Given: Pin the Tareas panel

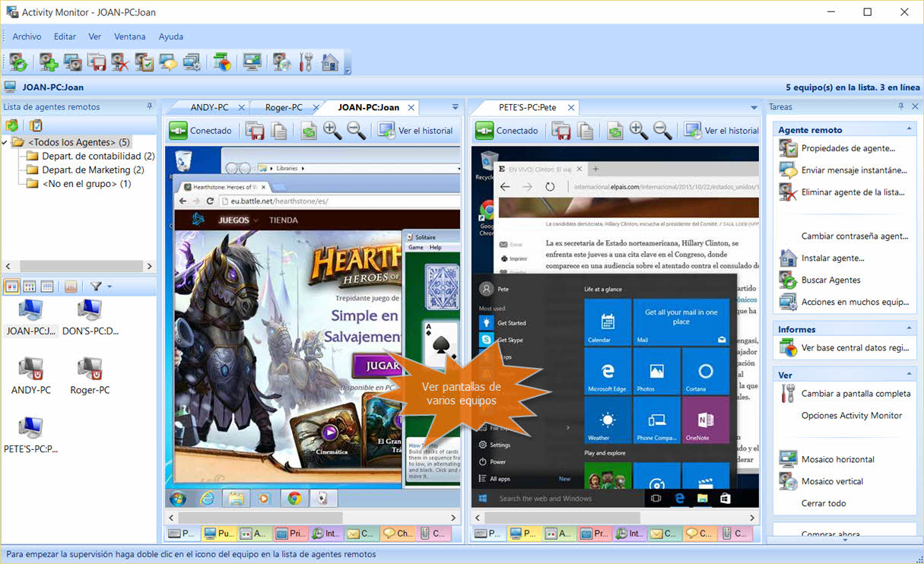Looking at the screenshot, I should click(901, 107).
